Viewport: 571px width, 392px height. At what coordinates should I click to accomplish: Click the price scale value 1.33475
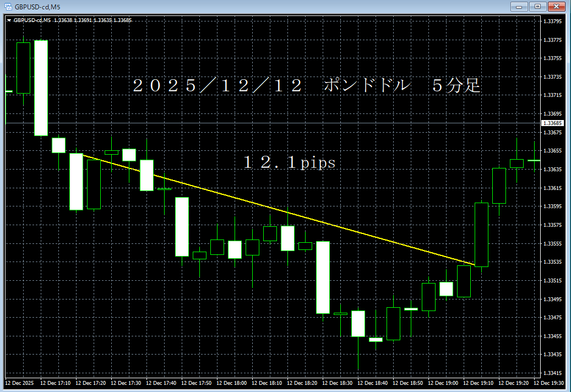click(x=552, y=317)
